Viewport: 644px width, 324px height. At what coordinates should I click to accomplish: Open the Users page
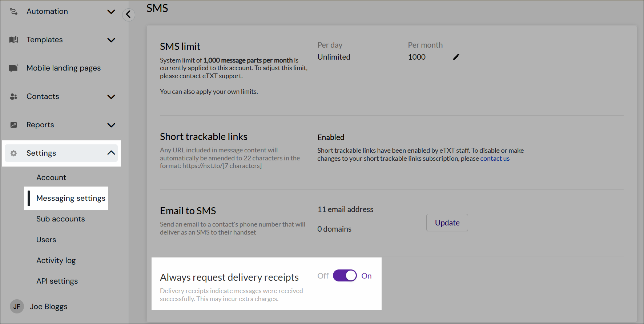(x=46, y=240)
